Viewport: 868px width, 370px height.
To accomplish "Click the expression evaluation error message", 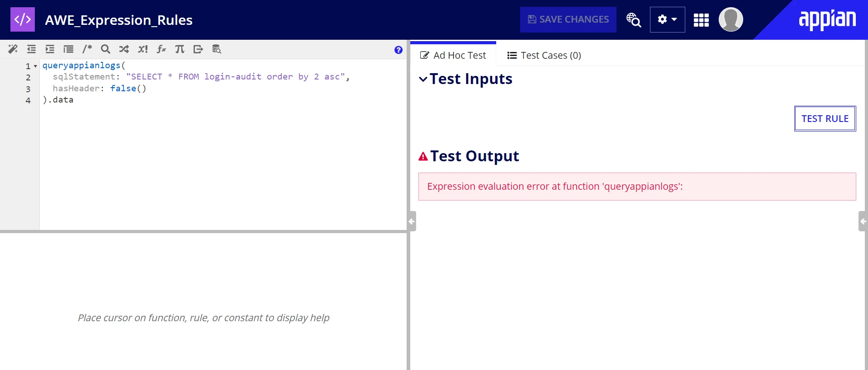I will [637, 187].
